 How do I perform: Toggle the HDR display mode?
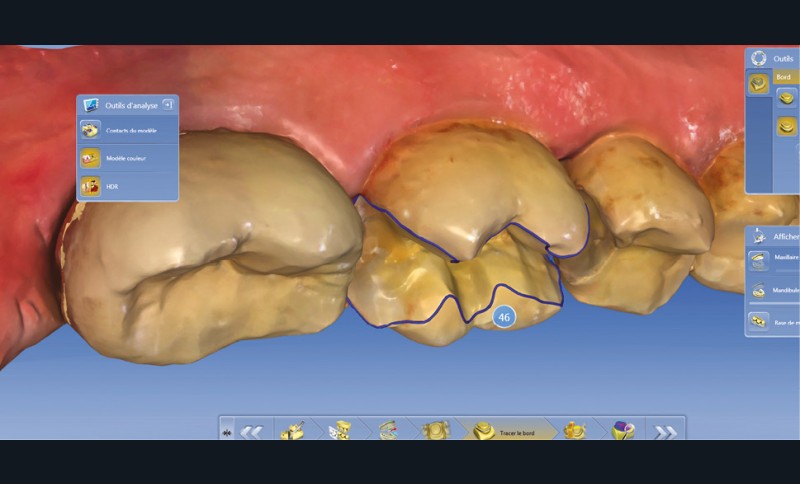click(91, 186)
